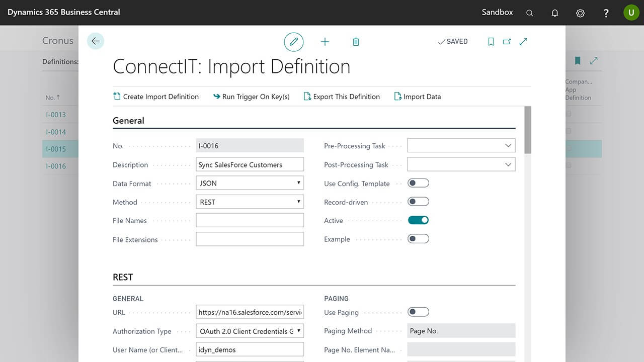Click Create Import Definition action
Image resolution: width=644 pixels, height=362 pixels.
(x=156, y=97)
